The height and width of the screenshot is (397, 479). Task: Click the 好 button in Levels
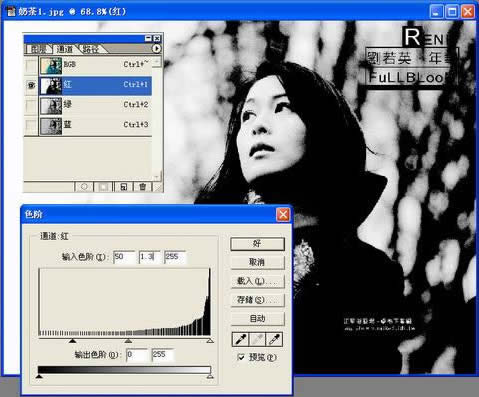pyautogui.click(x=257, y=244)
